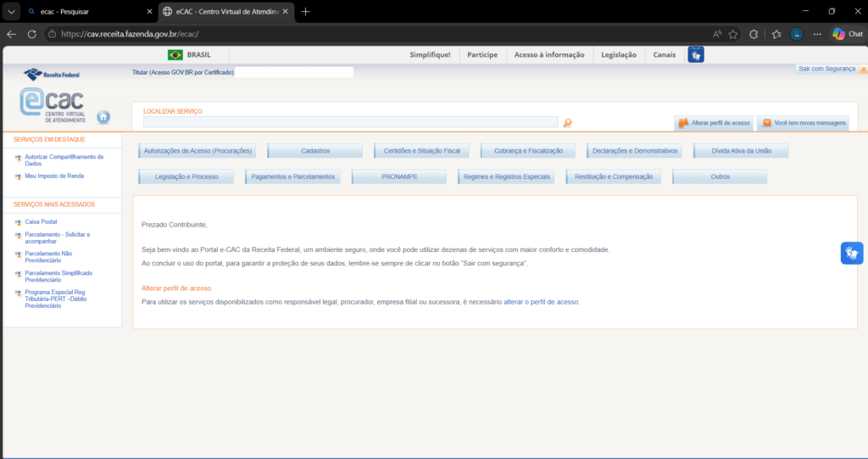
Task: Open Copilot Chat in browser toolbar
Action: [848, 34]
